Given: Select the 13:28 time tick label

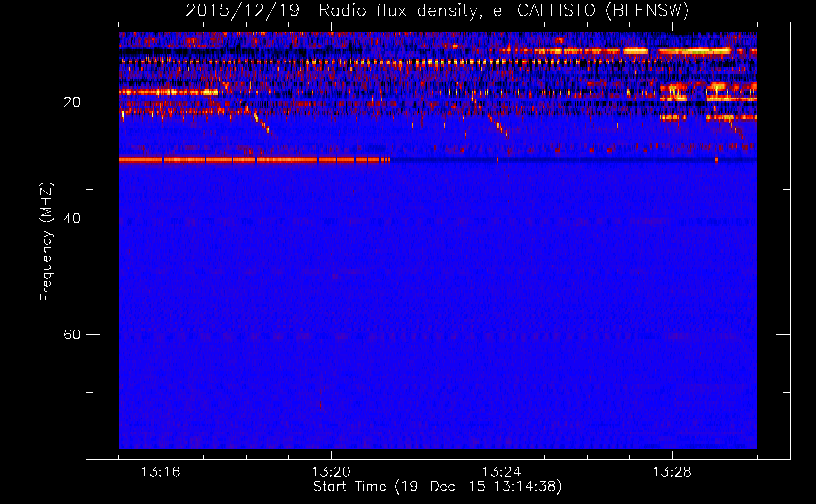Looking at the screenshot, I should click(x=672, y=472).
